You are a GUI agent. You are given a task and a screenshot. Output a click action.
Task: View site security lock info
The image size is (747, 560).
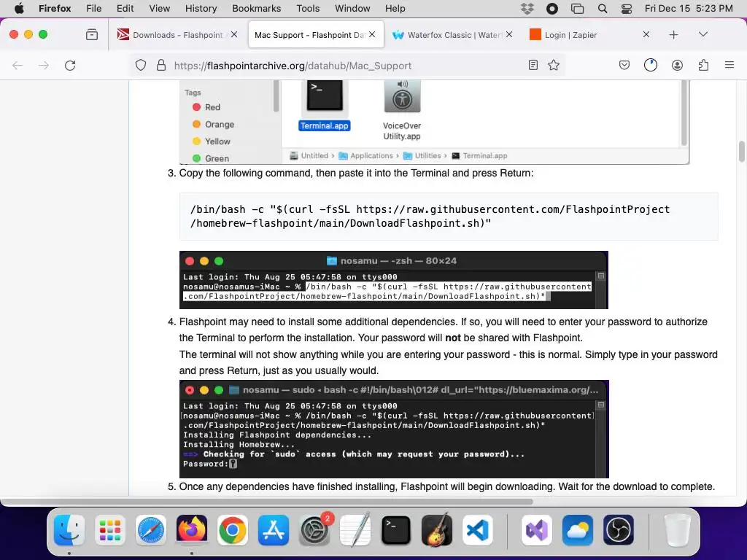pos(161,65)
